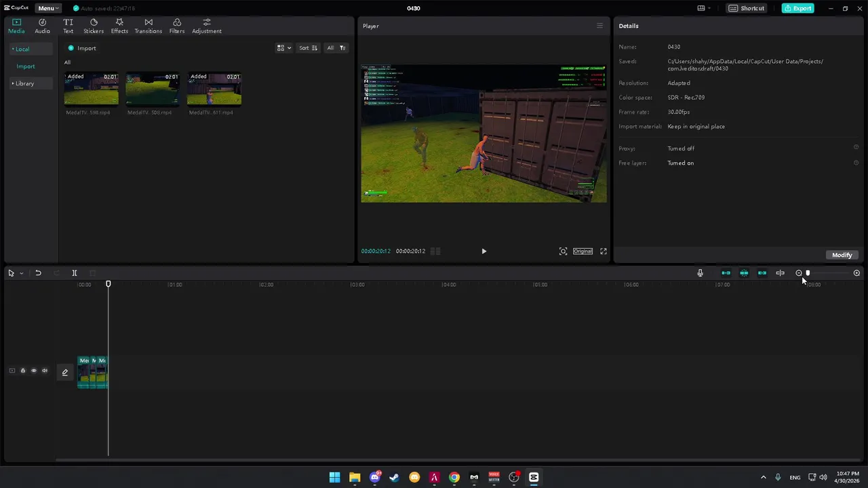This screenshot has height=488, width=868.
Task: Toggle the Original ratio button
Action: pos(583,251)
